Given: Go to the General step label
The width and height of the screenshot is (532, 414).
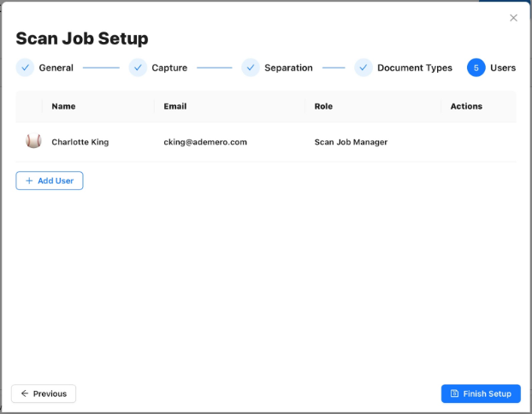Looking at the screenshot, I should coord(56,68).
